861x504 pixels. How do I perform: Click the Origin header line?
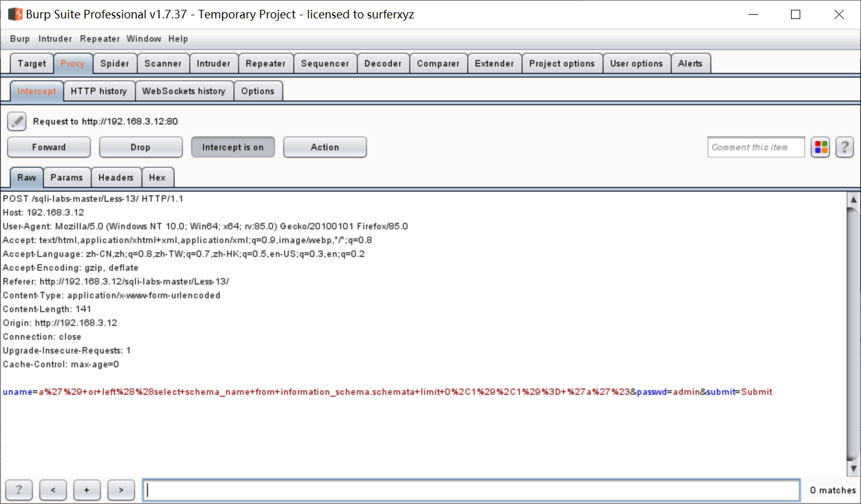pyautogui.click(x=60, y=323)
